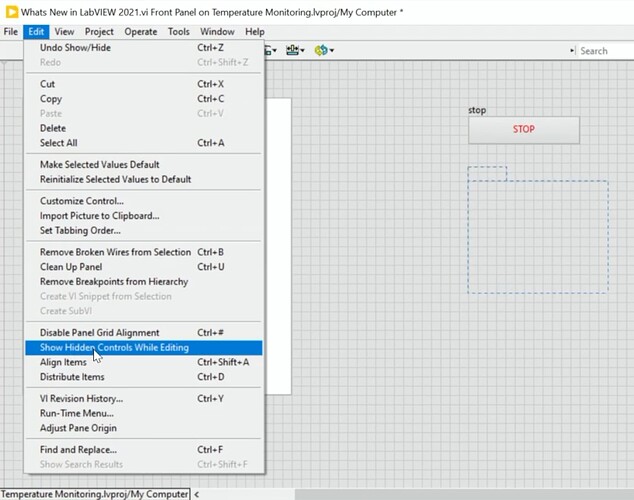Select Remove Broken Wires from Selection
634x500 pixels.
144,252
